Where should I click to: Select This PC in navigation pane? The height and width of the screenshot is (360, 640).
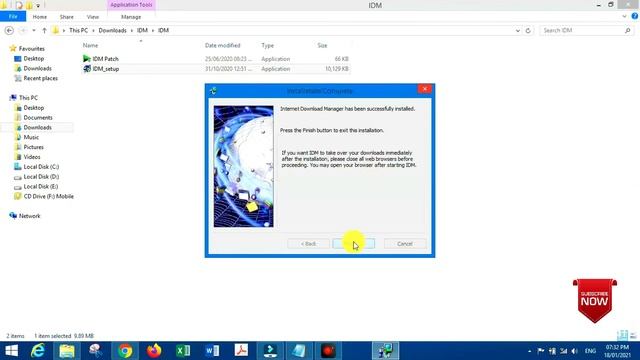[28, 98]
